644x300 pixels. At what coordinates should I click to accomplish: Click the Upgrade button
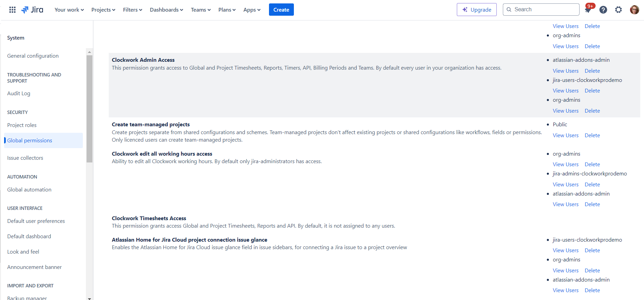pos(476,10)
